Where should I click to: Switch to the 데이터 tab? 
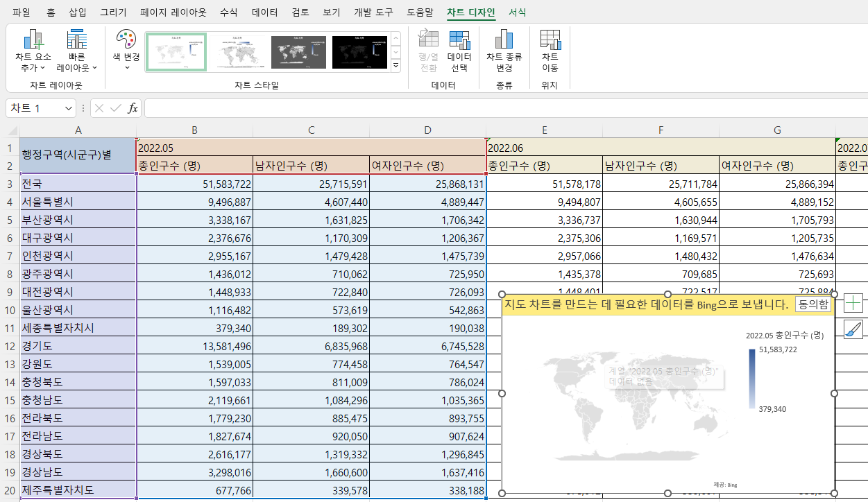click(264, 12)
